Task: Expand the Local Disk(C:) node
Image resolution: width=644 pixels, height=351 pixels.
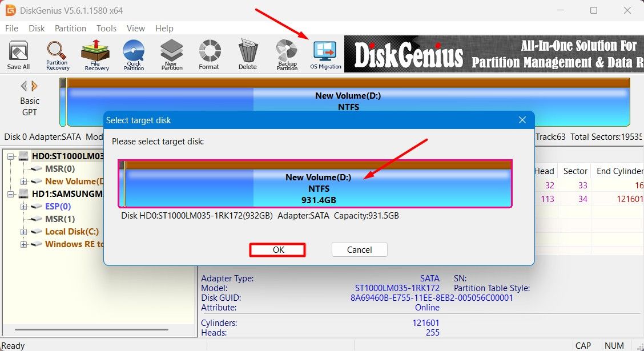Action: pos(23,231)
